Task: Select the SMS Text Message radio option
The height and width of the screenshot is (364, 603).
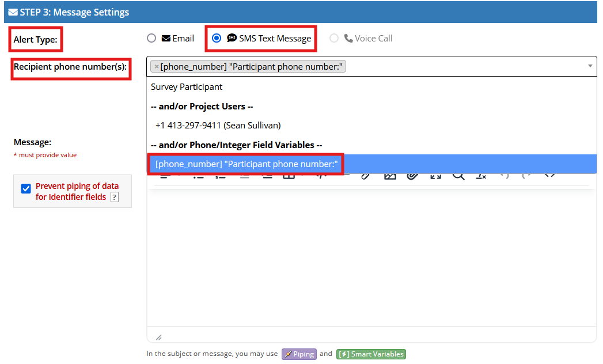Action: 217,38
